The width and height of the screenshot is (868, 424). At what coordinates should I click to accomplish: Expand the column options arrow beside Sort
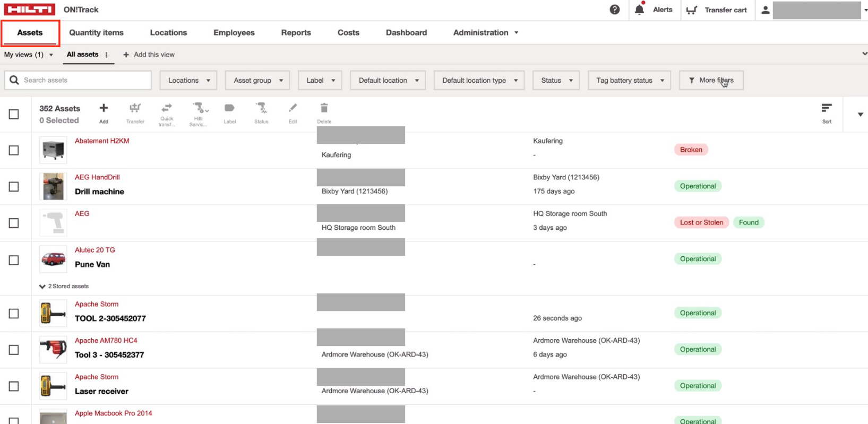point(860,114)
